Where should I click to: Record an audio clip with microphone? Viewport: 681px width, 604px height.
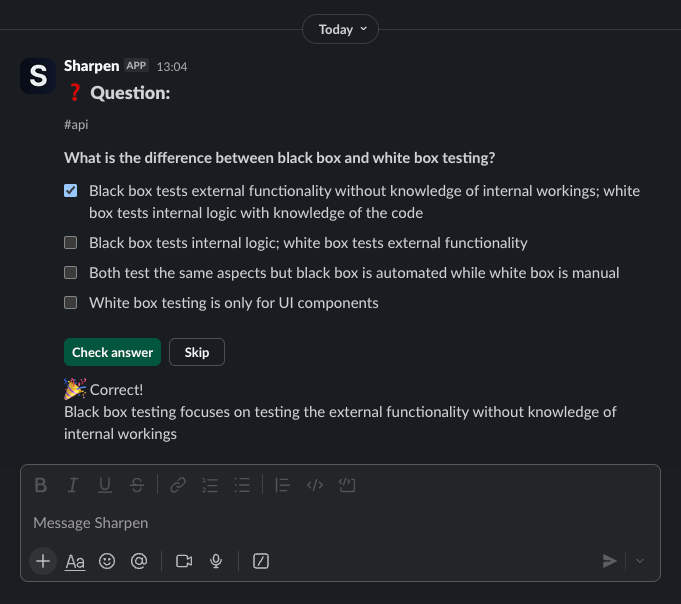[216, 561]
